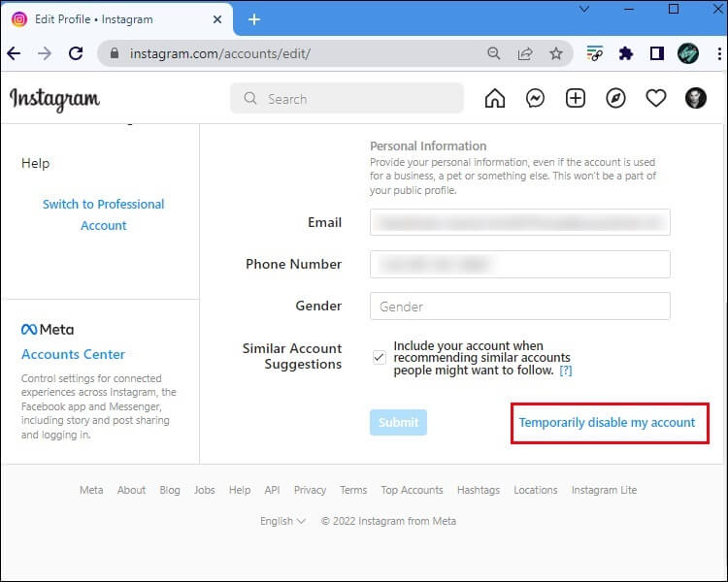Reload the page
The width and height of the screenshot is (728, 582).
click(x=76, y=54)
